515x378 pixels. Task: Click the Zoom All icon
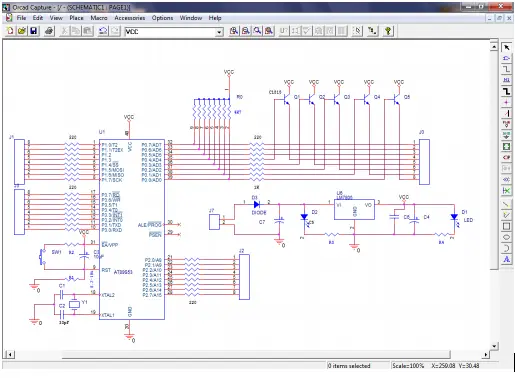[269, 31]
